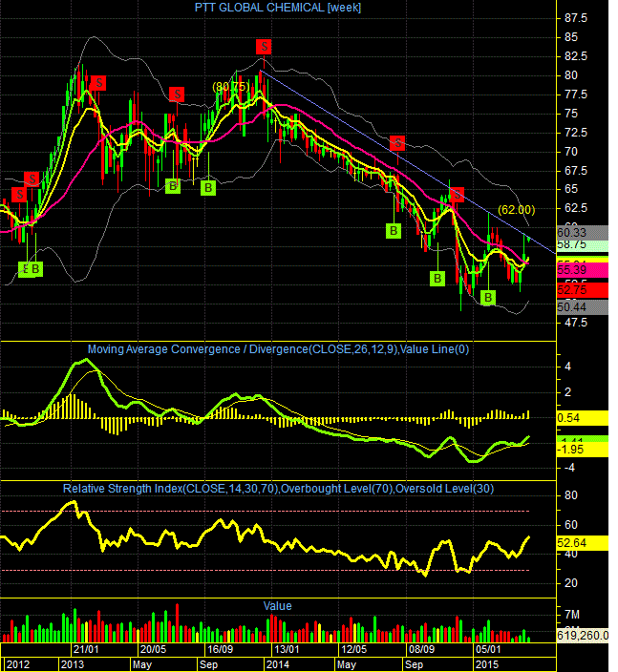Click the 7M volume axis label
The width and height of the screenshot is (618, 672).
pos(572,615)
